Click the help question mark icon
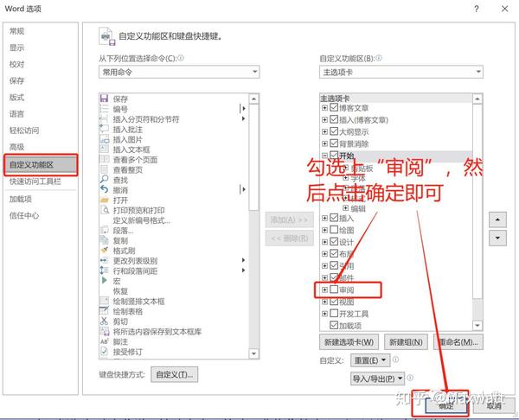Image resolution: width=519 pixels, height=420 pixels. click(x=477, y=9)
